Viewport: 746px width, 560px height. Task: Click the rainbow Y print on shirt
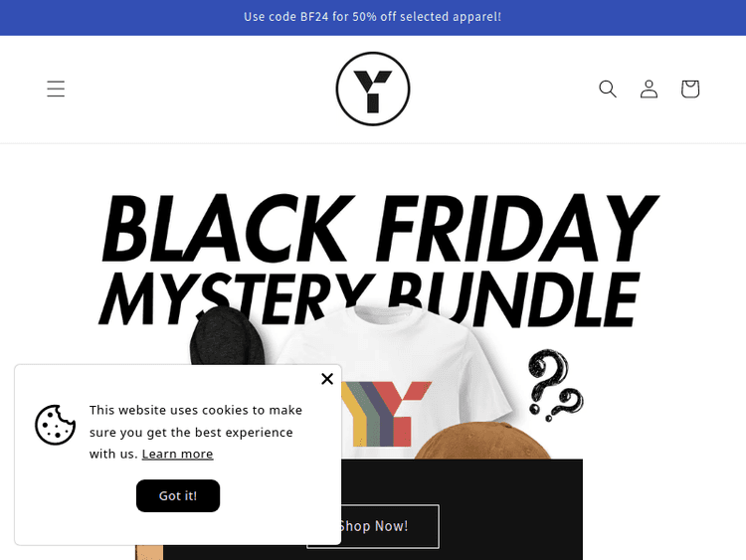(386, 414)
